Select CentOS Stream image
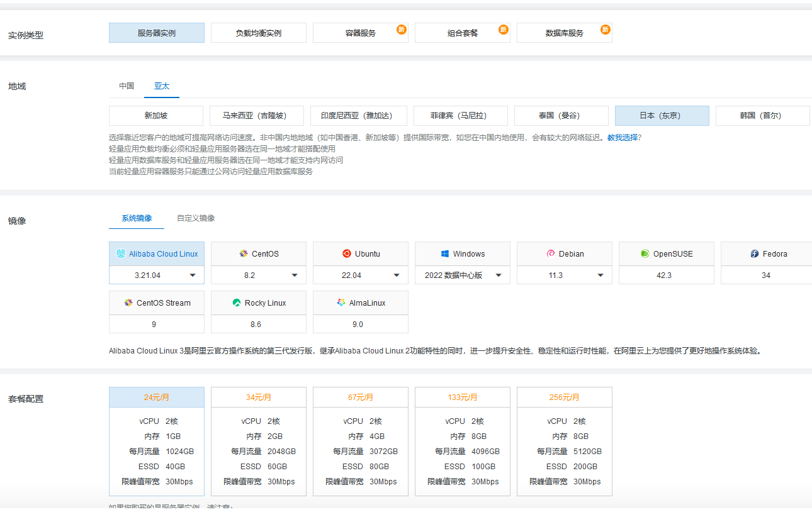The height and width of the screenshot is (517, 812). pyautogui.click(x=157, y=303)
